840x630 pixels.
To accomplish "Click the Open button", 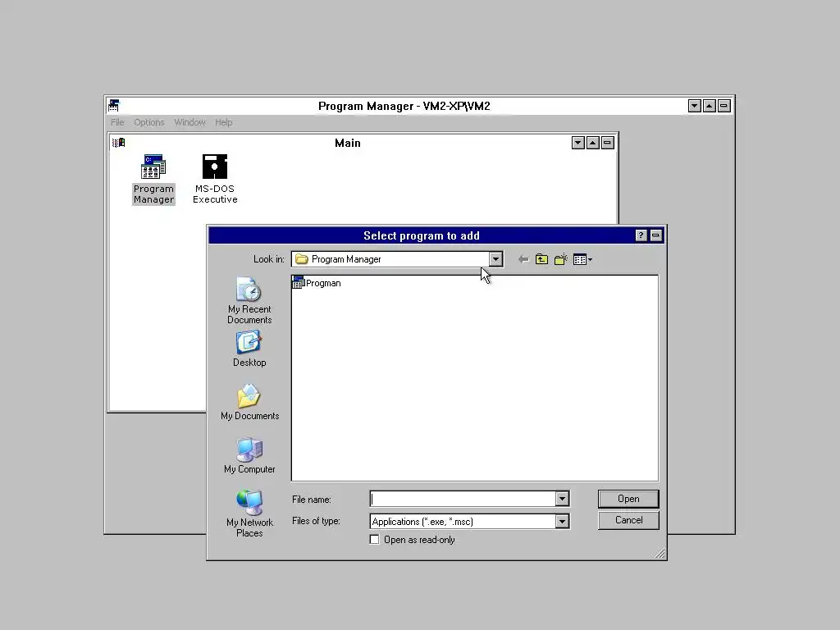I will (x=628, y=499).
